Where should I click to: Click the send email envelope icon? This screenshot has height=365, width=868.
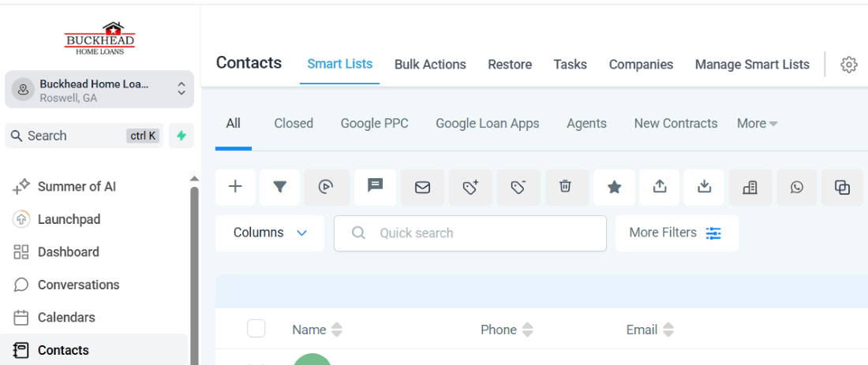(x=422, y=188)
